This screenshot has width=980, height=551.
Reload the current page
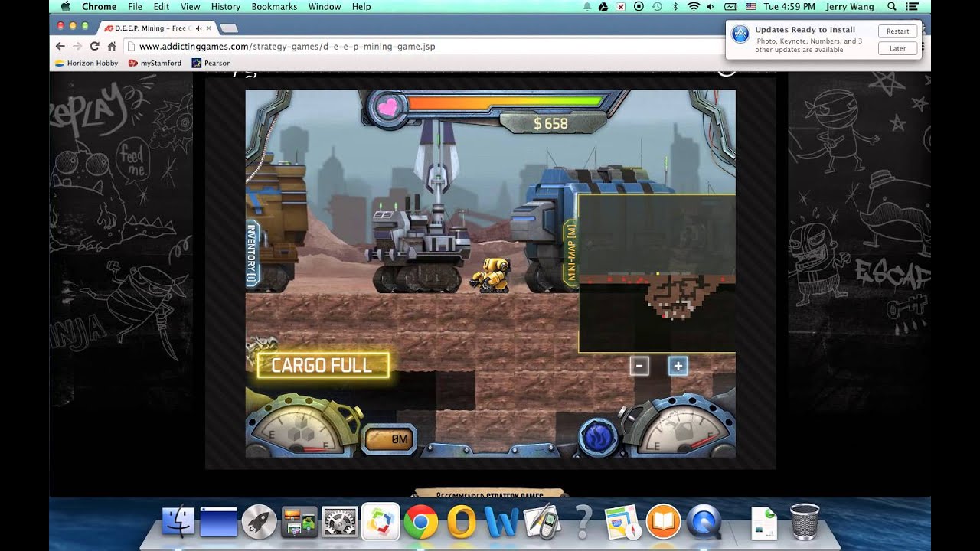[x=95, y=46]
